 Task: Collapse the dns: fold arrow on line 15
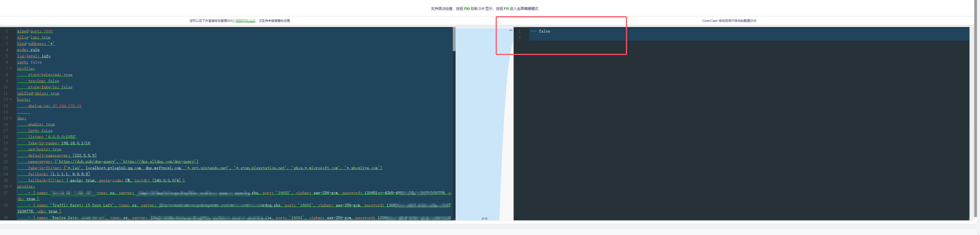point(11,118)
